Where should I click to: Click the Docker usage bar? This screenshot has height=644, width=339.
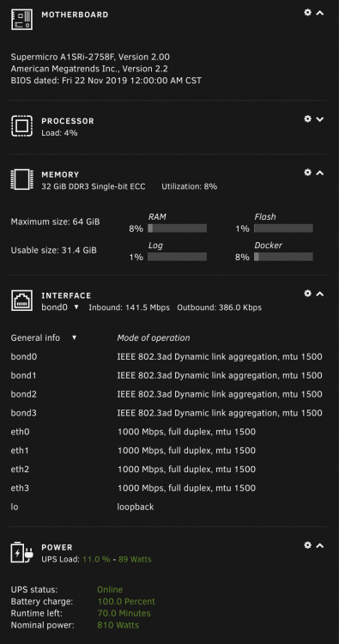(x=283, y=257)
